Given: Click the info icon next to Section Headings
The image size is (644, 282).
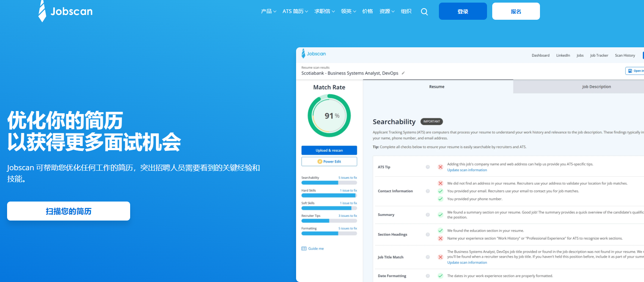Looking at the screenshot, I should (x=428, y=234).
